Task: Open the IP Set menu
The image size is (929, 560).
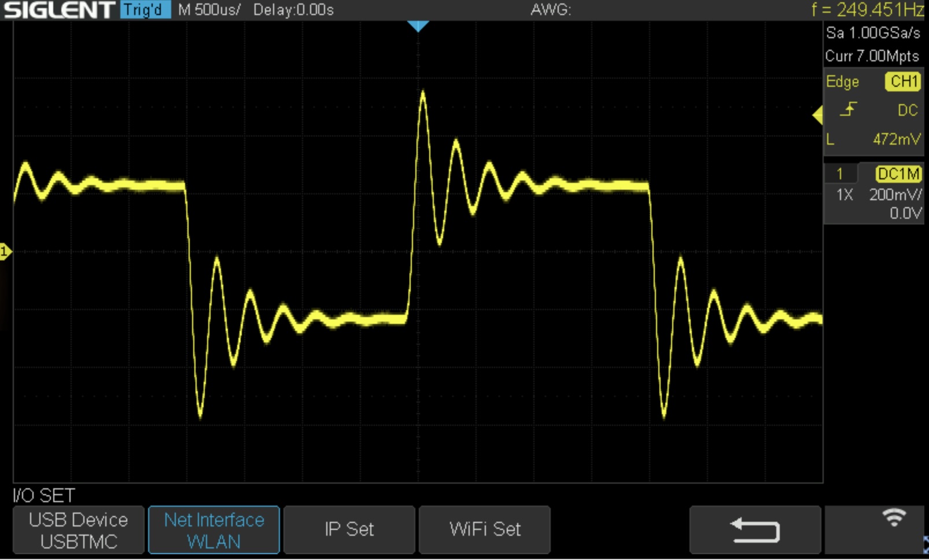Action: pos(349,530)
